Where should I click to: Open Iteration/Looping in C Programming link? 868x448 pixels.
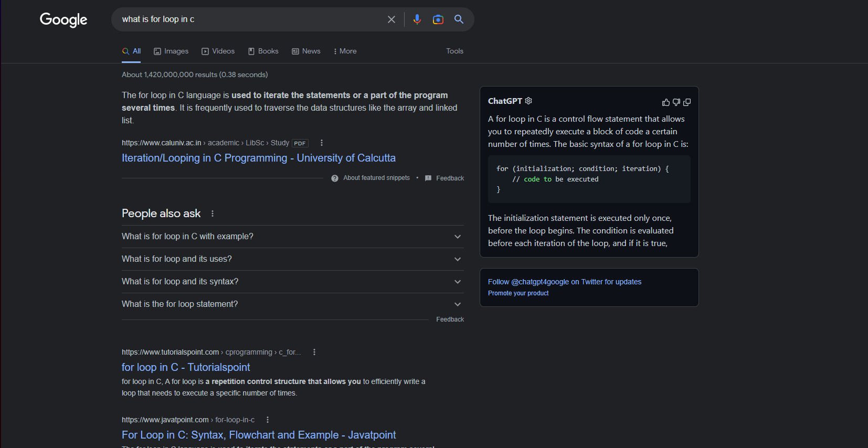tap(259, 158)
